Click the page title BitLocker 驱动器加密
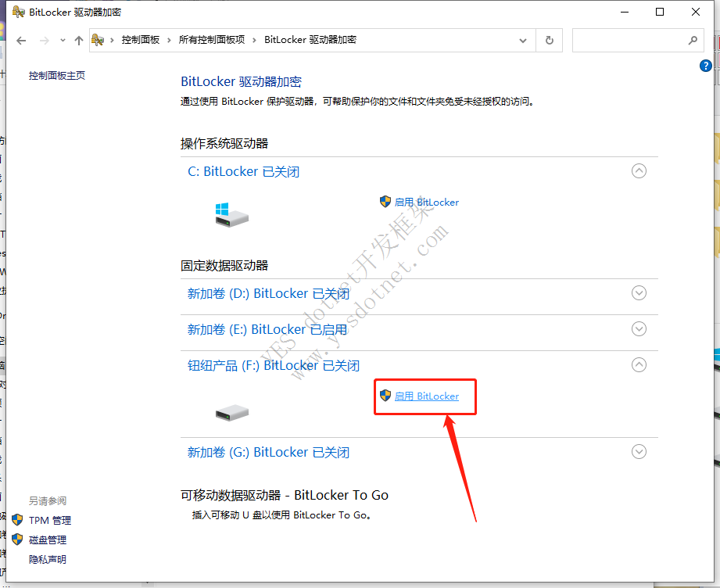Image resolution: width=720 pixels, height=588 pixels. point(241,82)
